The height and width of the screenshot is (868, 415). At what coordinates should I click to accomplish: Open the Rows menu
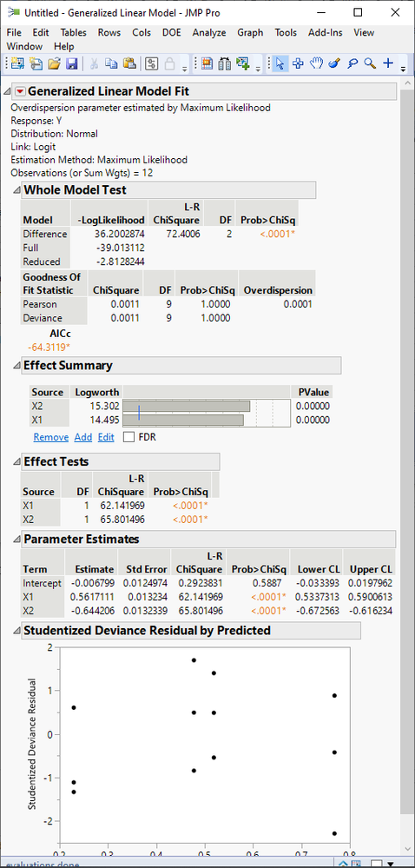pos(109,33)
